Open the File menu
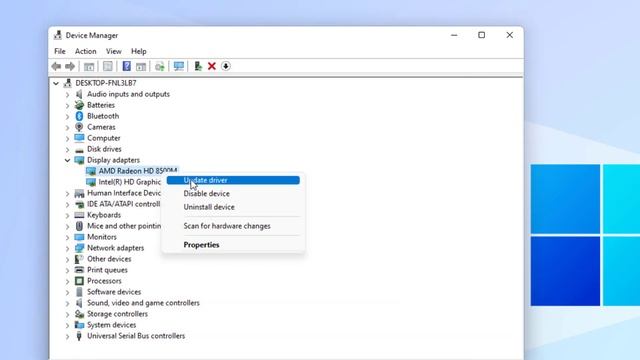This screenshot has height=360, width=640. coord(60,51)
